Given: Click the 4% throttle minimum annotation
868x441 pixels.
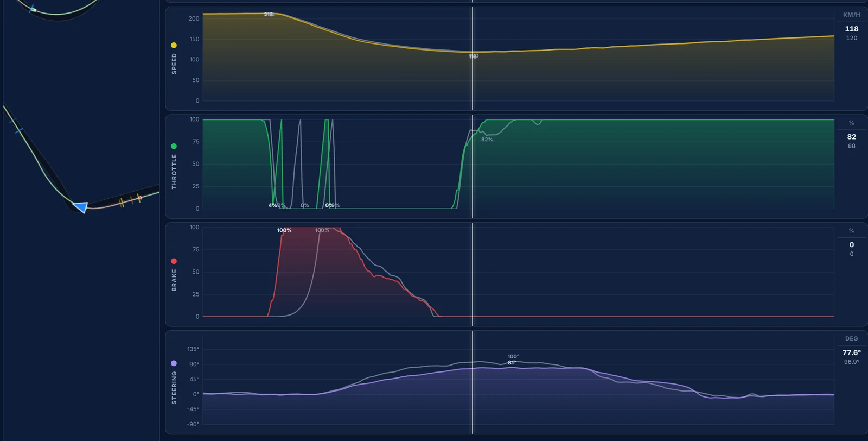Looking at the screenshot, I should tap(272, 205).
